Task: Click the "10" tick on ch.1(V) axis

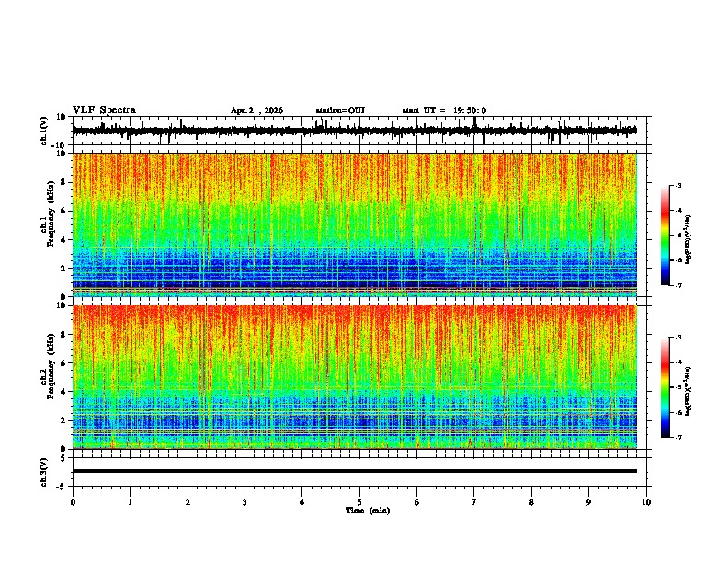Action: [x=62, y=117]
